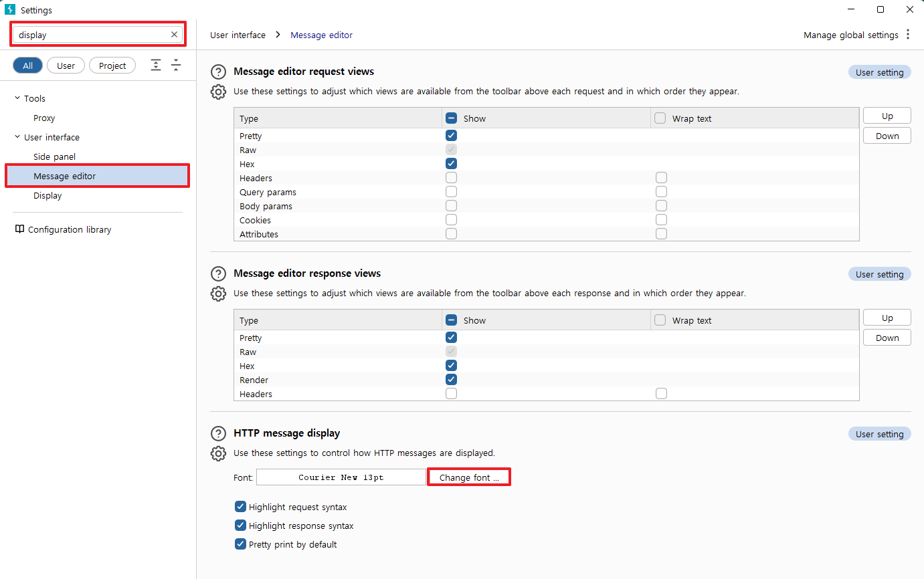Screen dimensions: 924x579
Task: Clear the settings search box with X
Action: point(175,35)
